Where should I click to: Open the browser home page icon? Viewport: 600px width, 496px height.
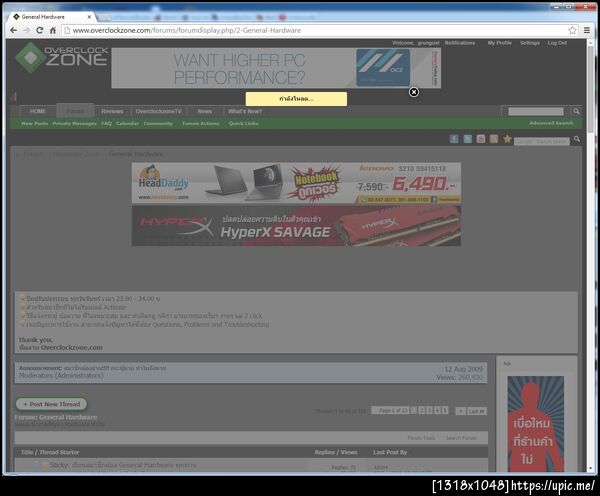pyautogui.click(x=53, y=30)
